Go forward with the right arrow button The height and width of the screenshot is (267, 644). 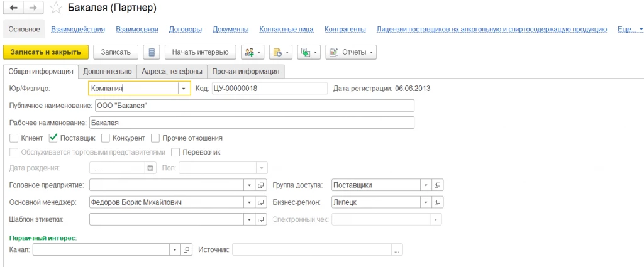pos(35,8)
